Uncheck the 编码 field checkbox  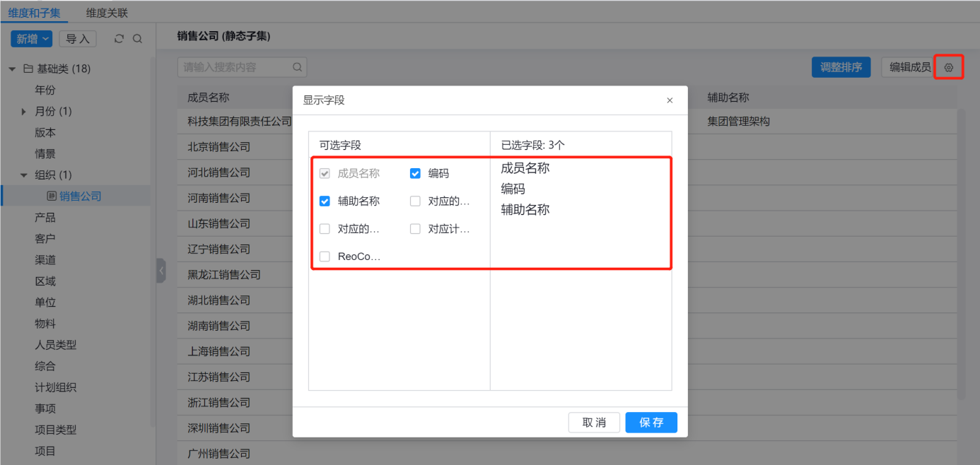[415, 173]
